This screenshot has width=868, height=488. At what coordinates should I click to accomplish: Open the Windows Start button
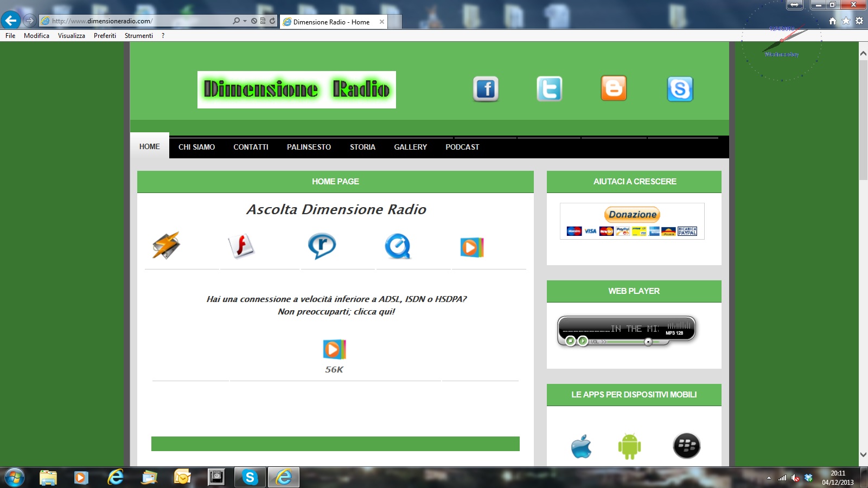coord(15,477)
